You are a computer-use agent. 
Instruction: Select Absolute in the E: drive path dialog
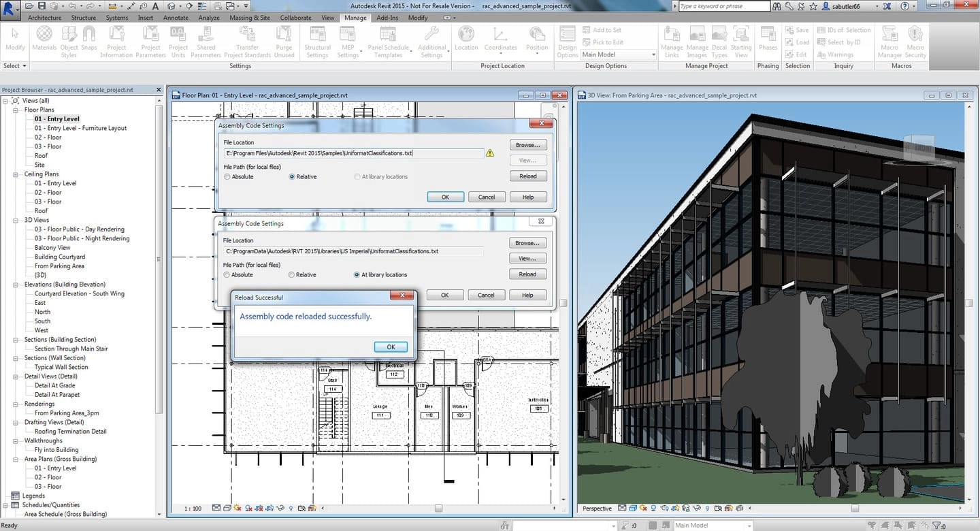click(238, 177)
